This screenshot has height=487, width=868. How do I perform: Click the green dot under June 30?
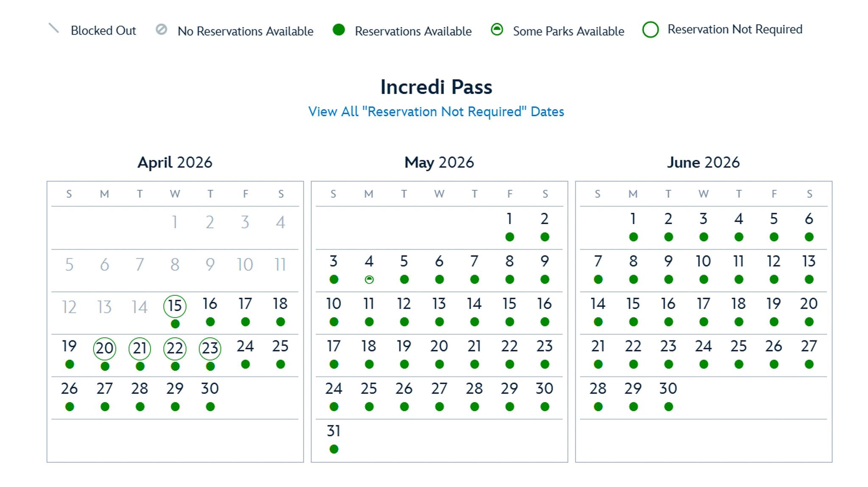tap(668, 407)
